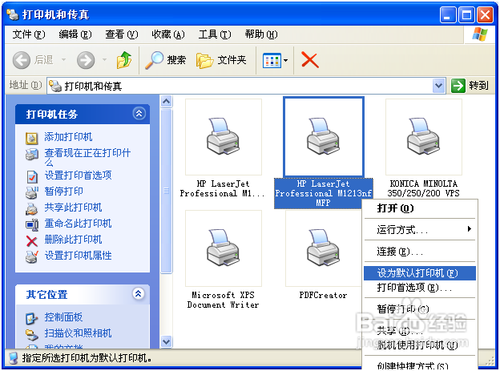Click the 暂停打印 task icon
This screenshot has height=371, width=500.
(32, 192)
